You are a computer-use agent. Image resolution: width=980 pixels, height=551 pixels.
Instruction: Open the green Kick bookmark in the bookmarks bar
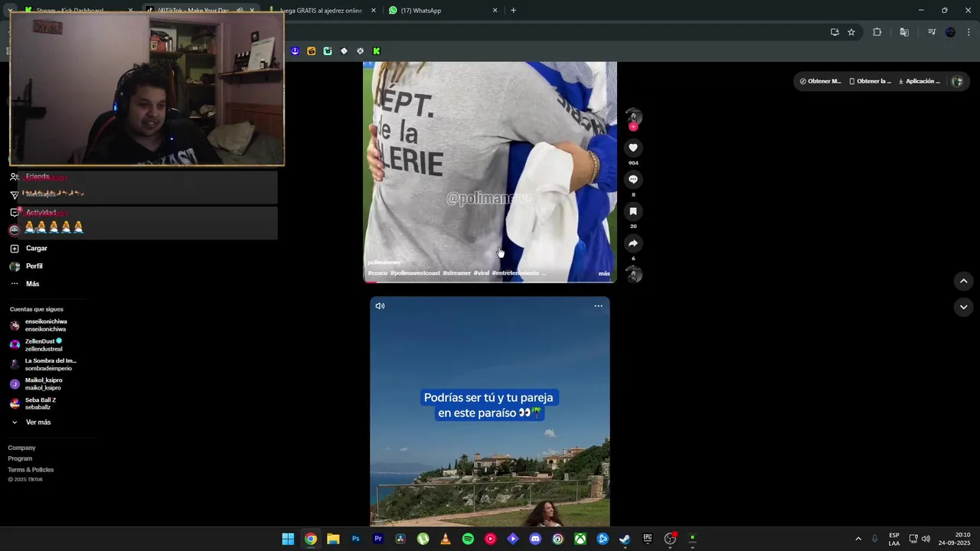click(377, 51)
